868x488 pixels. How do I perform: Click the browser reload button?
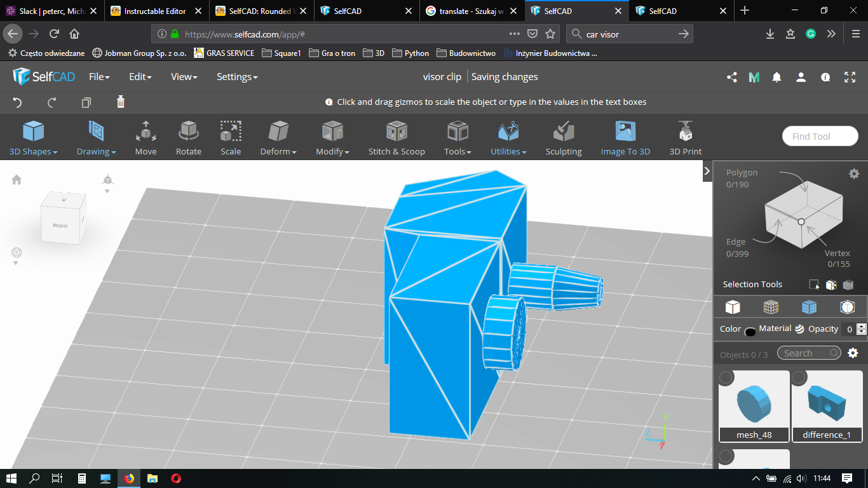[x=54, y=34]
